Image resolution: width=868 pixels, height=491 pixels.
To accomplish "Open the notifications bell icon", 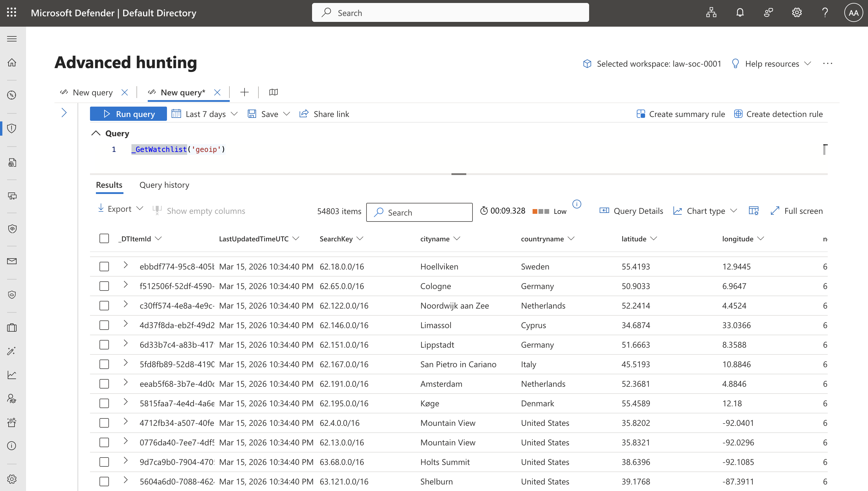I will point(740,13).
